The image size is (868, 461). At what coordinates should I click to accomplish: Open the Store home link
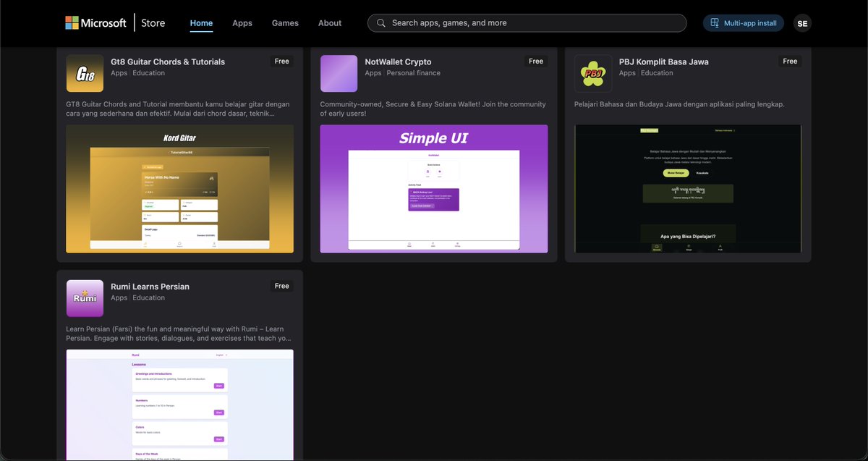pos(153,23)
